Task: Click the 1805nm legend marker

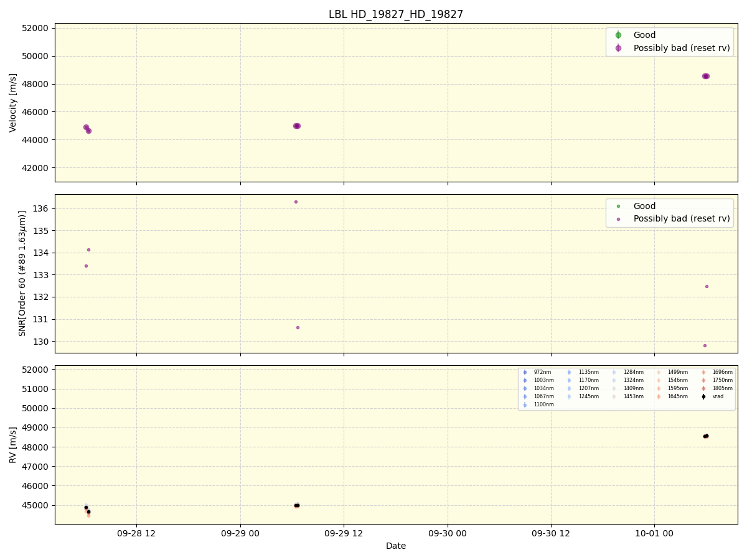Action: [703, 388]
